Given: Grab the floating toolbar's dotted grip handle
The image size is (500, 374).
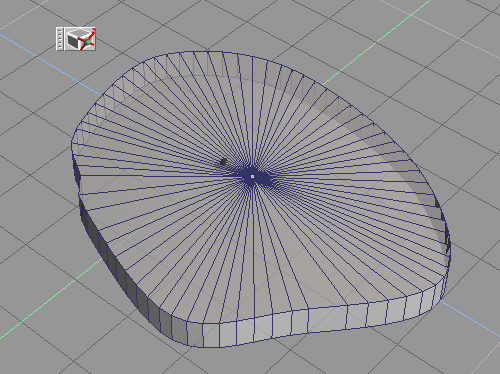Looking at the screenshot, I should [60, 39].
